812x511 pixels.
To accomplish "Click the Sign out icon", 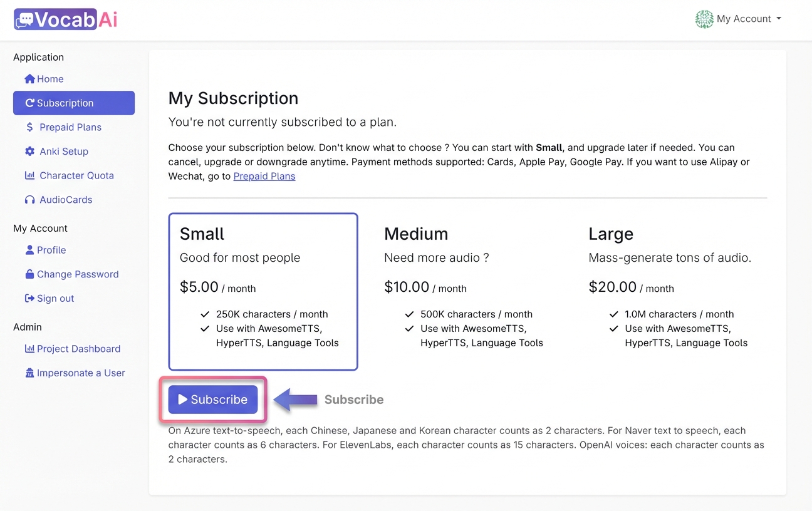I will (29, 298).
